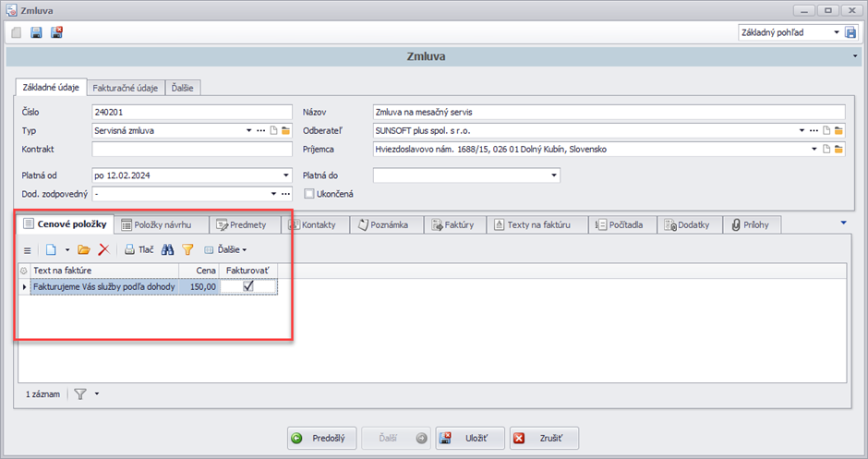868x459 pixels.
Task: Click the open folder icon in items toolbar
Action: click(84, 249)
